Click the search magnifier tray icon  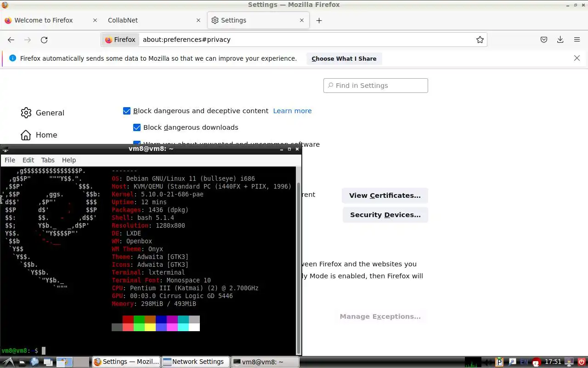(x=512, y=362)
